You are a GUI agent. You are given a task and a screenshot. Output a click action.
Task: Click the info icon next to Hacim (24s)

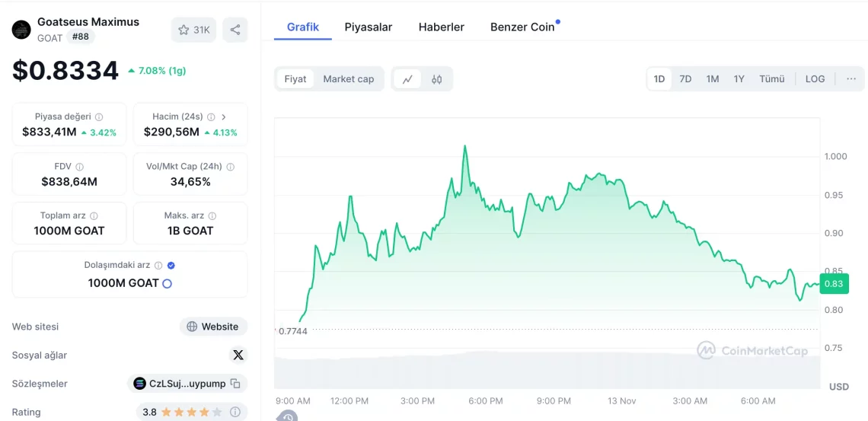click(211, 117)
